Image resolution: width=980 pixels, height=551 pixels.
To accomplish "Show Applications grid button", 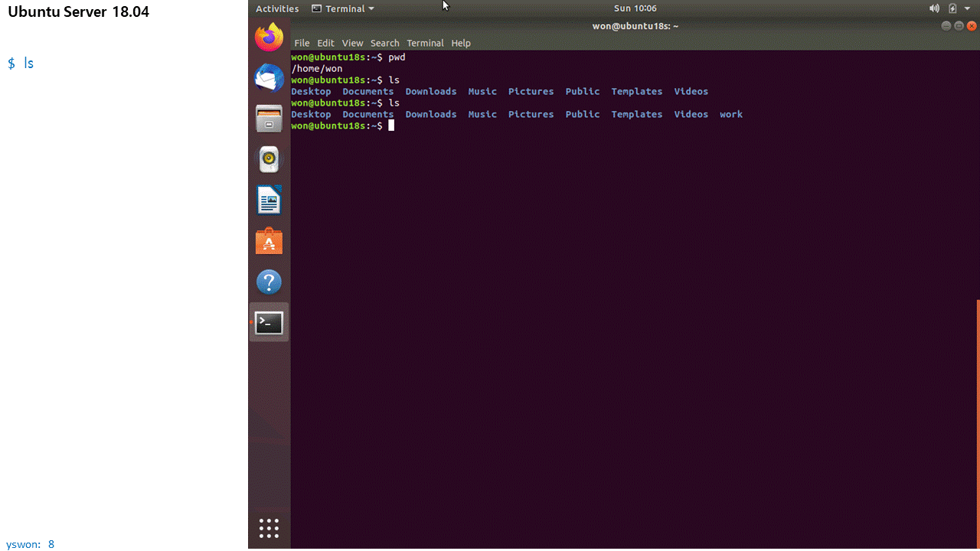I will click(269, 528).
